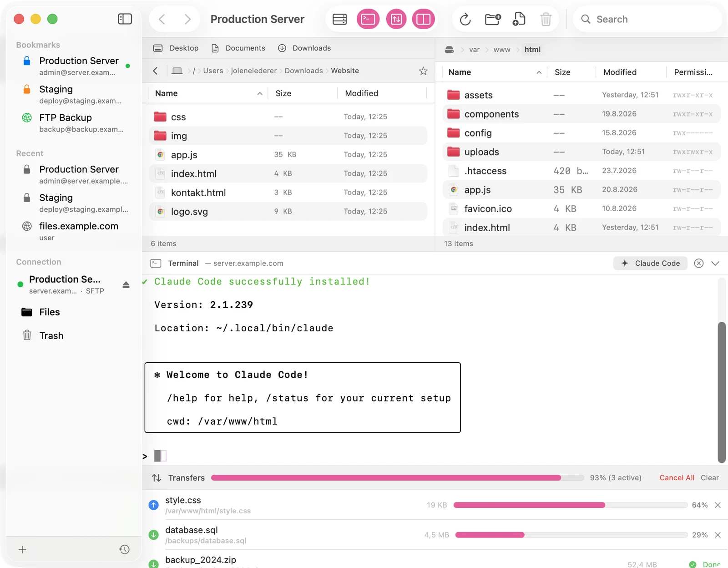728x568 pixels.
Task: Select the remote assets folder
Action: coord(581,95)
